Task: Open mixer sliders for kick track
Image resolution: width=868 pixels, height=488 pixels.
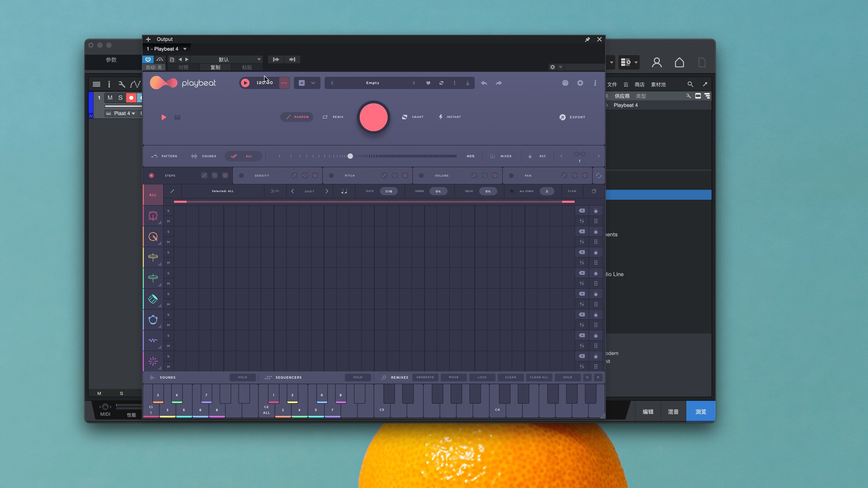Action: [x=582, y=221]
